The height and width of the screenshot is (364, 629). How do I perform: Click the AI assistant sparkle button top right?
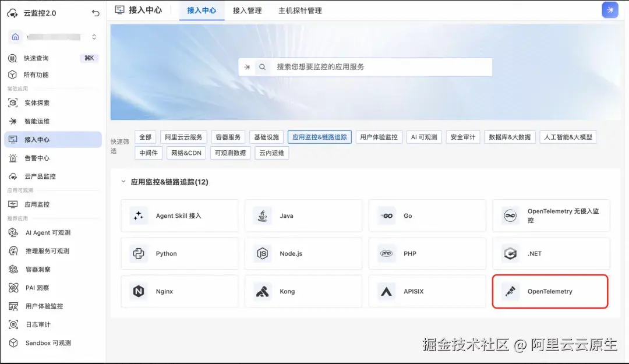(x=610, y=10)
